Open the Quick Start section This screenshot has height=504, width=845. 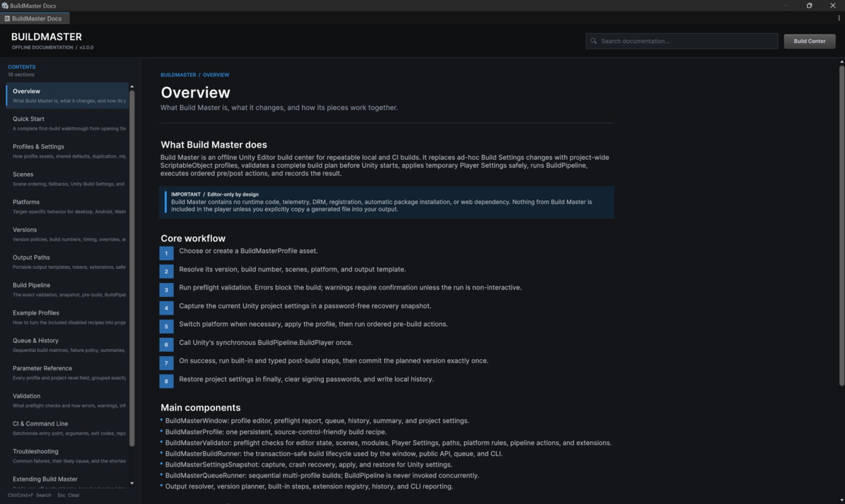click(67, 123)
